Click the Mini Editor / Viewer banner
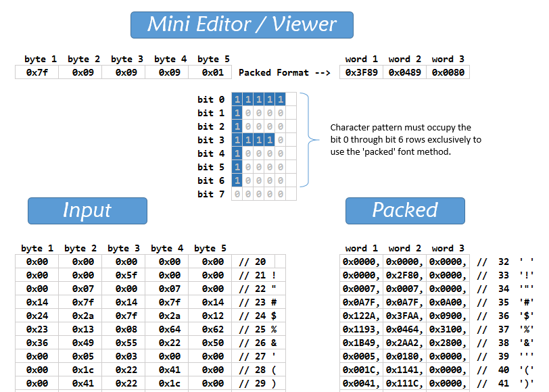549x392 pixels. tap(241, 24)
